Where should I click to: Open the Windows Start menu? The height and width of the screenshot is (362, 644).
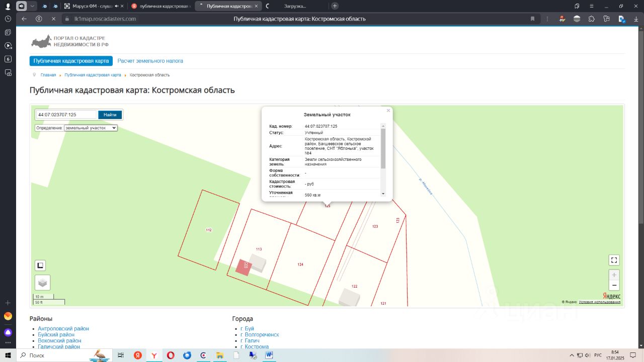point(8,355)
